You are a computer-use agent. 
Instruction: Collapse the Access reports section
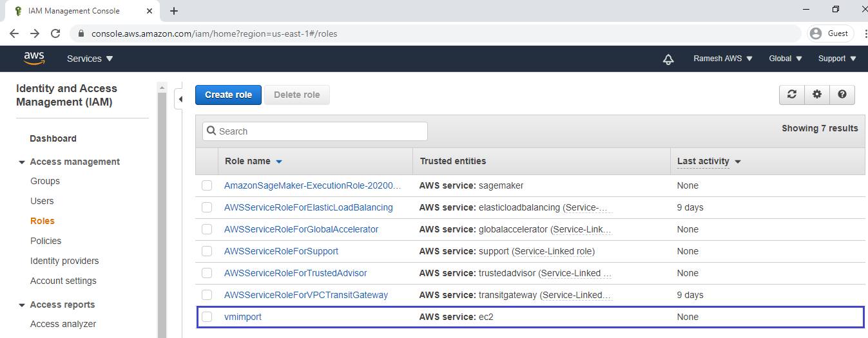[x=22, y=305]
